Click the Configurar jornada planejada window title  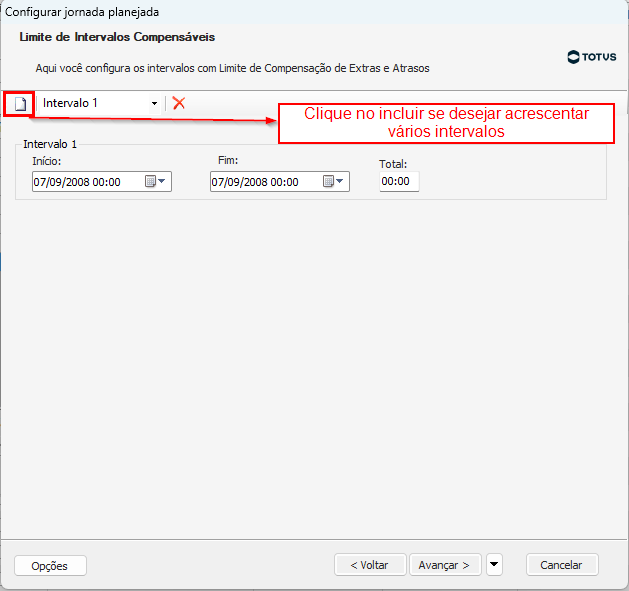(82, 12)
